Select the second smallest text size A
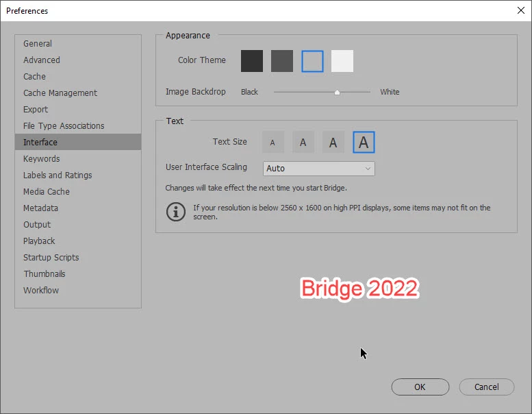 [x=303, y=143]
